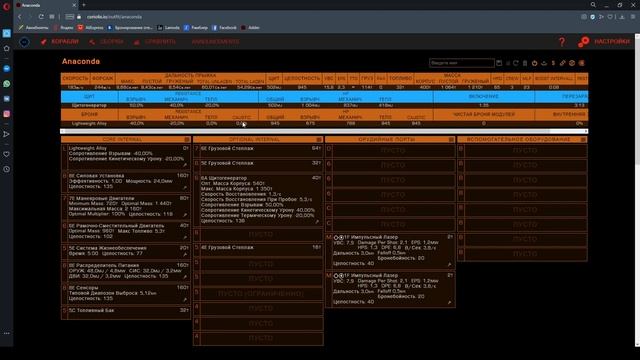Click the wrench icon on Маневровые Двигатели

(x=185, y=215)
